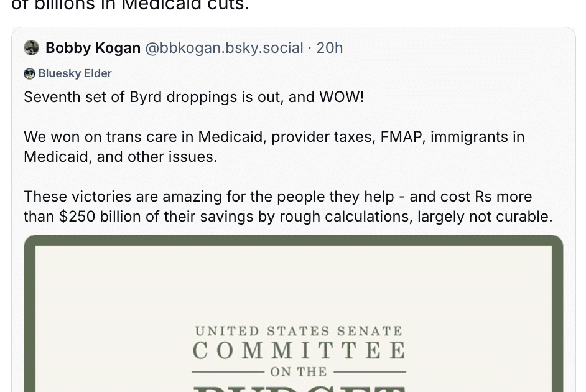Click the green border of the embedded image
Viewport: 586px width, 392px height.
point(294,240)
